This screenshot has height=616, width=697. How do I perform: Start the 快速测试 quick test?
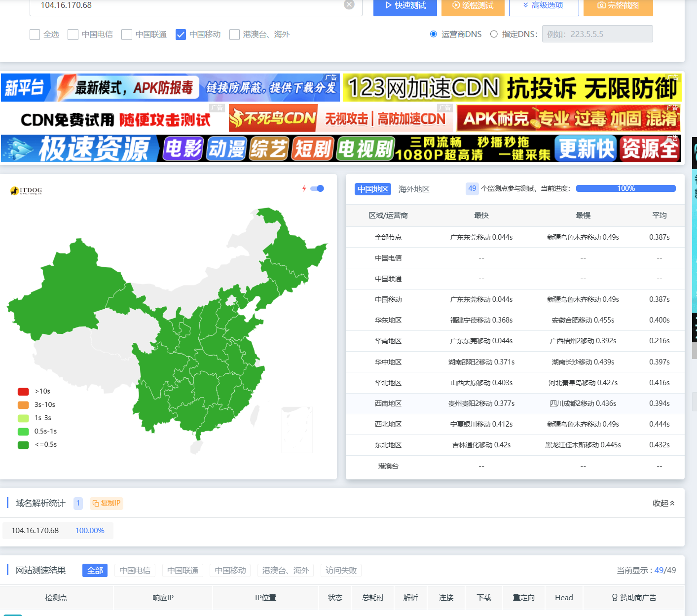[x=405, y=6]
